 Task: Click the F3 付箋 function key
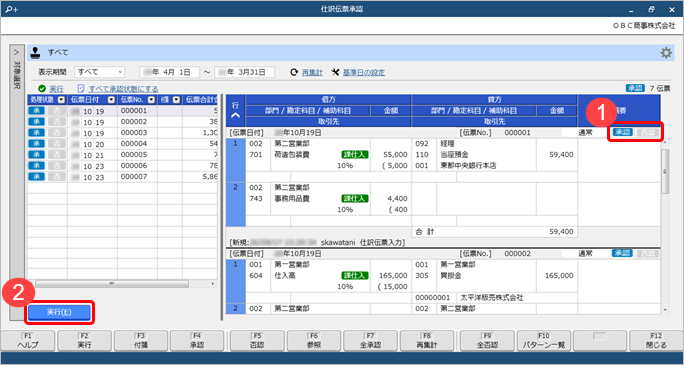point(141,341)
